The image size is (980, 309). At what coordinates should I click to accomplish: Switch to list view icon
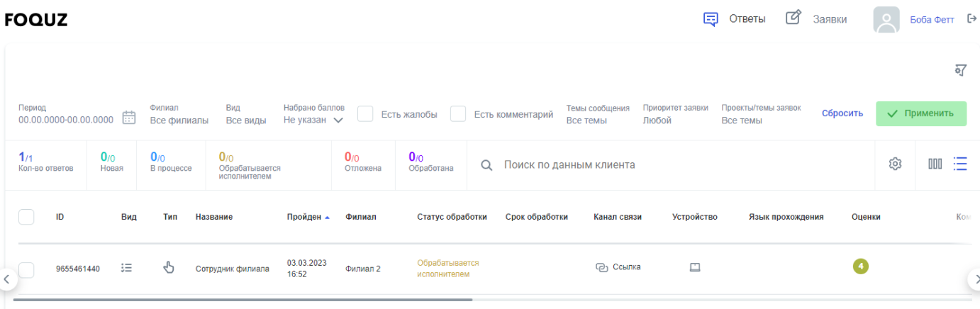coord(960,164)
